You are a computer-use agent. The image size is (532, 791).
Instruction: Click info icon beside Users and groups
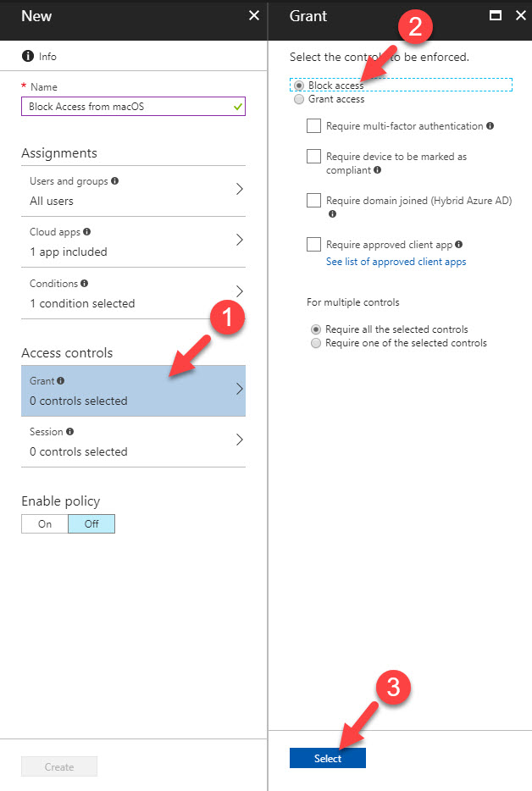pos(114,180)
